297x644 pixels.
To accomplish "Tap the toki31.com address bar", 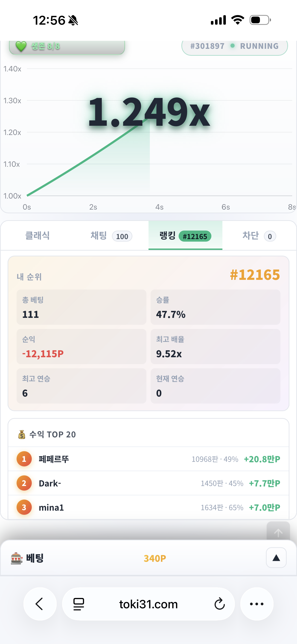I will [x=148, y=604].
